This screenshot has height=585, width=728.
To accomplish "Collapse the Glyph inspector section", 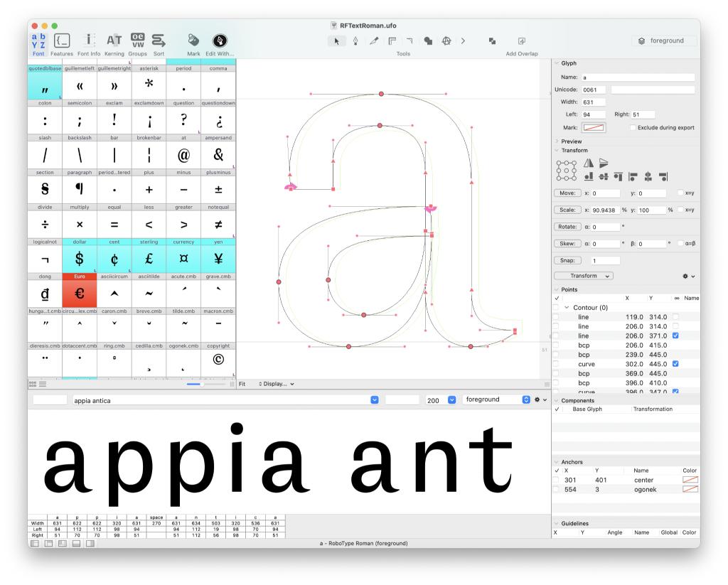I will pyautogui.click(x=557, y=63).
